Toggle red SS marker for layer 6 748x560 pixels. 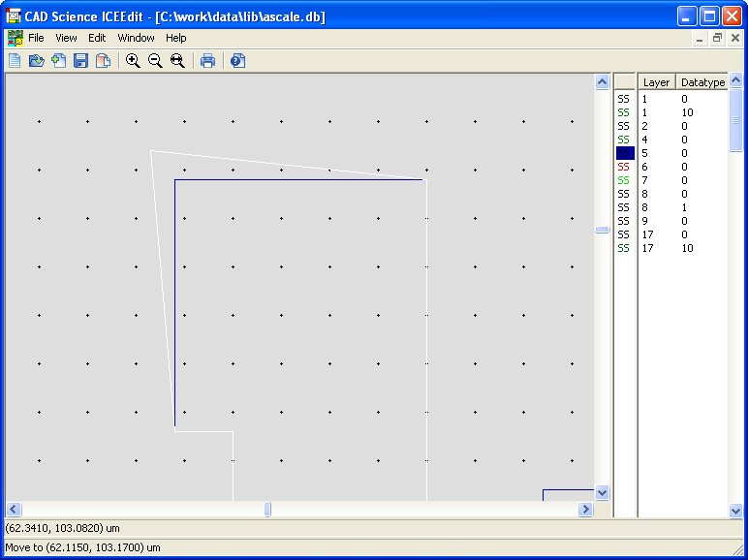pos(623,167)
